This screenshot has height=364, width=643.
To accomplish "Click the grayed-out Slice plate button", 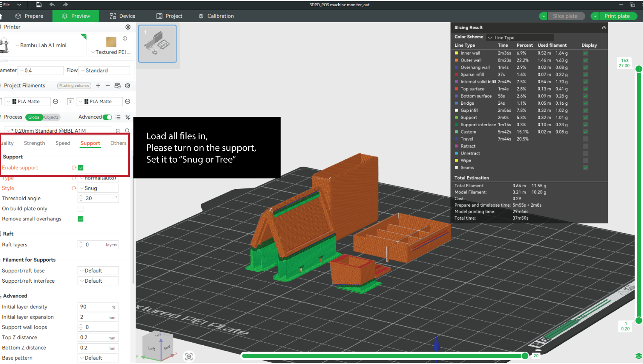I will coord(565,16).
